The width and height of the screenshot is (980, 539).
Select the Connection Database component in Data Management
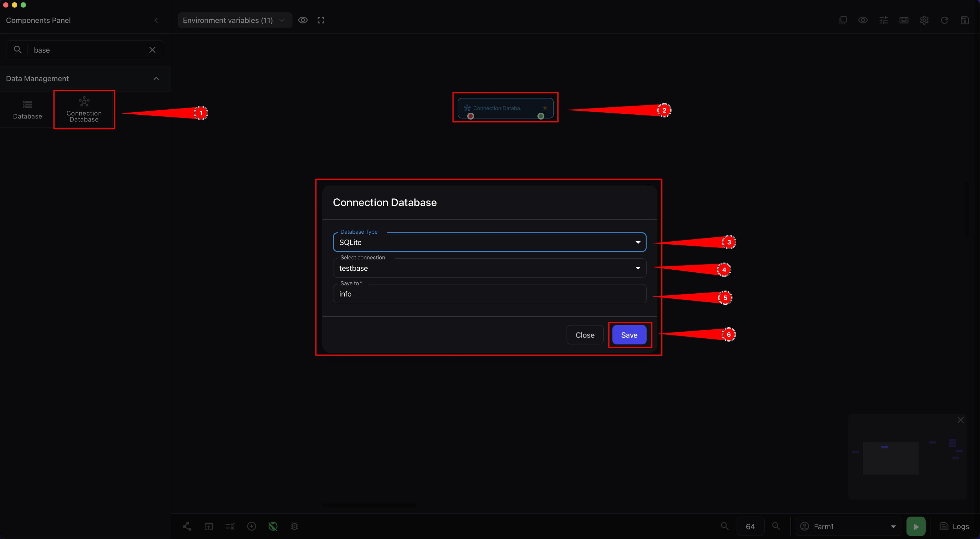[x=84, y=110]
